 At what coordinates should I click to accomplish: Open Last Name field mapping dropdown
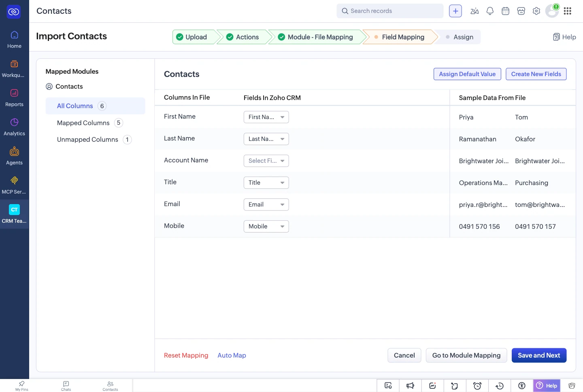[x=266, y=139]
